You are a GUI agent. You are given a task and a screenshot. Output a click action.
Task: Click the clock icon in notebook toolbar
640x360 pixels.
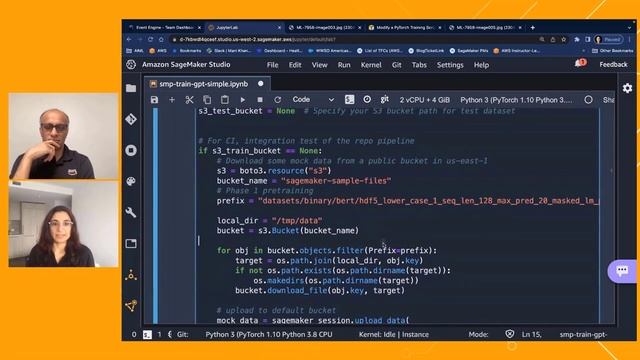click(x=367, y=99)
